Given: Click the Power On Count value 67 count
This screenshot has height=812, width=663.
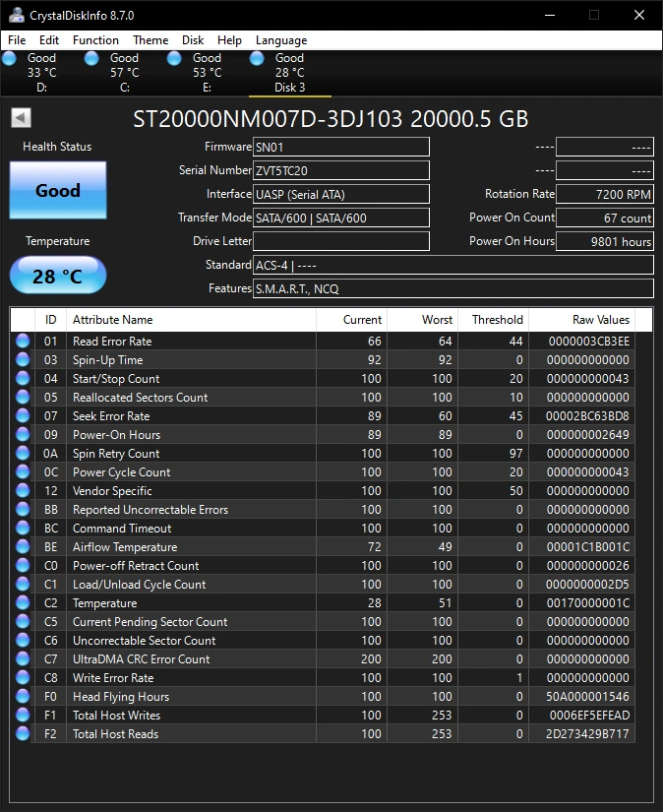Looking at the screenshot, I should 605,219.
